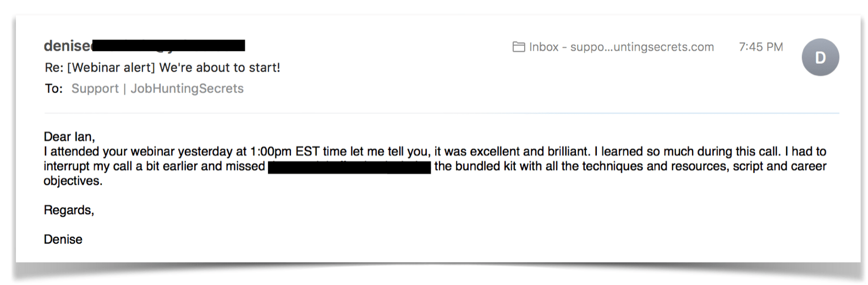Click the round D sender avatar
Screen dimensions: 868x285
pos(820,57)
